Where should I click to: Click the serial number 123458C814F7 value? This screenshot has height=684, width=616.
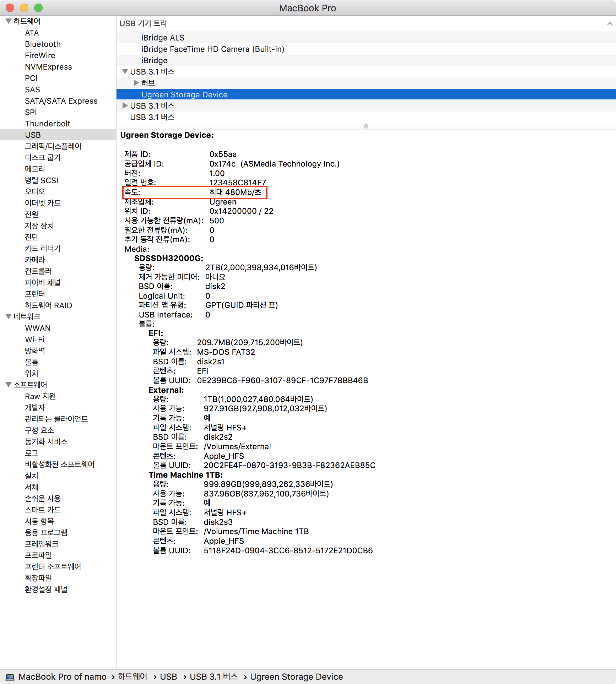point(238,183)
